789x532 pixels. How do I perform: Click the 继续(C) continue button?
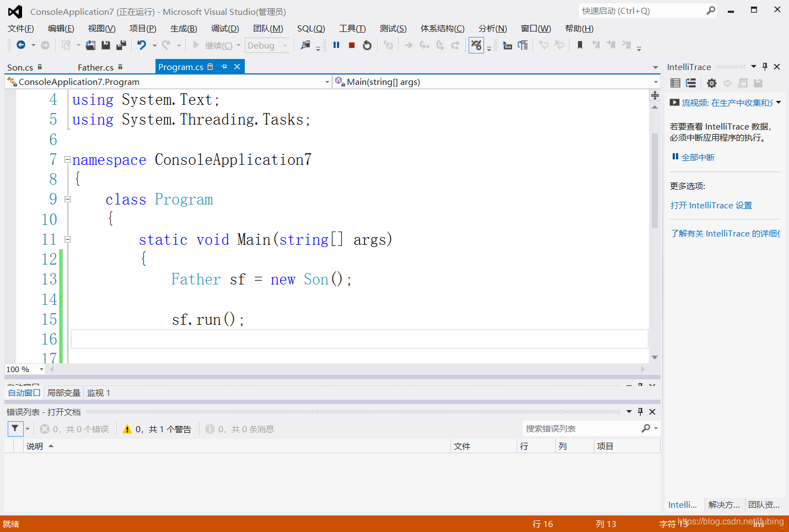click(212, 46)
